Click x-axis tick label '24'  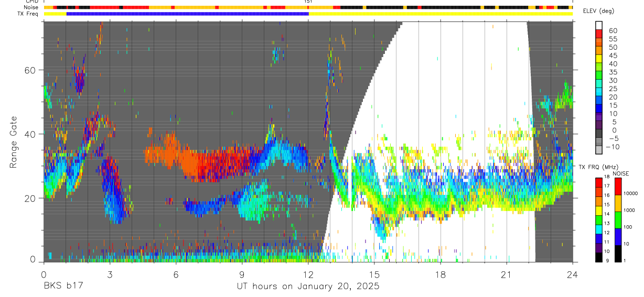(573, 274)
